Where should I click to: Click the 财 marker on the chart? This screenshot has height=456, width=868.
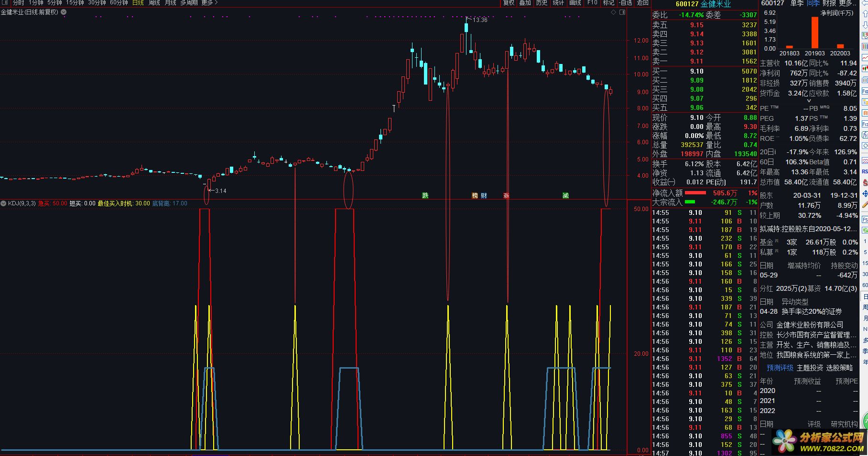pos(484,196)
